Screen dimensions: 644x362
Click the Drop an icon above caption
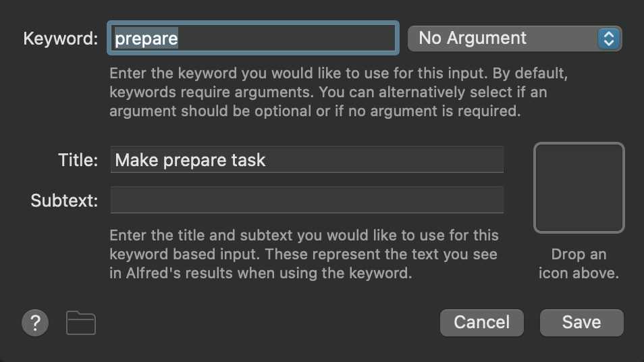579,264
